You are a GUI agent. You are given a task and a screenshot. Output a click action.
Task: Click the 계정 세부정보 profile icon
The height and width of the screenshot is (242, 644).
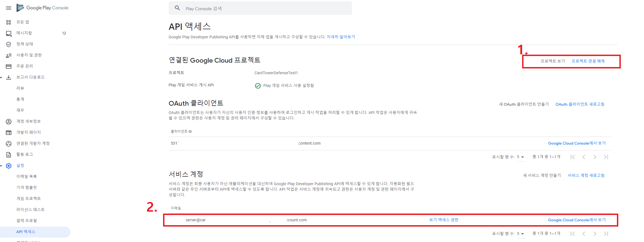[9, 121]
